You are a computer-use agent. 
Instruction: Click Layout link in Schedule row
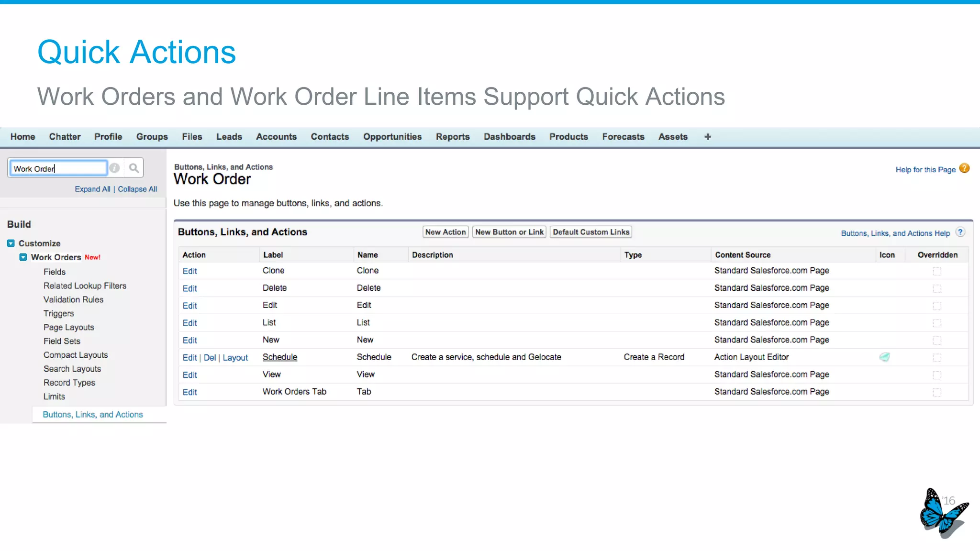235,358
